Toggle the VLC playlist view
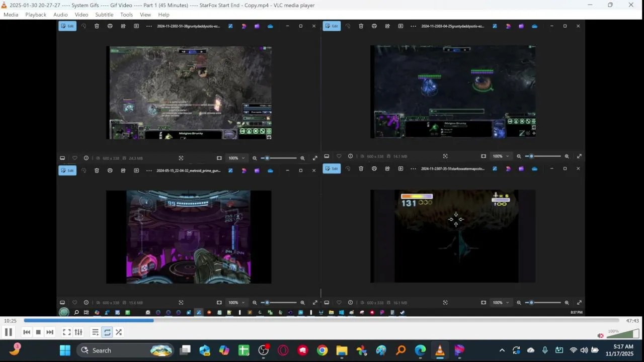This screenshot has height=362, width=644. [95, 332]
